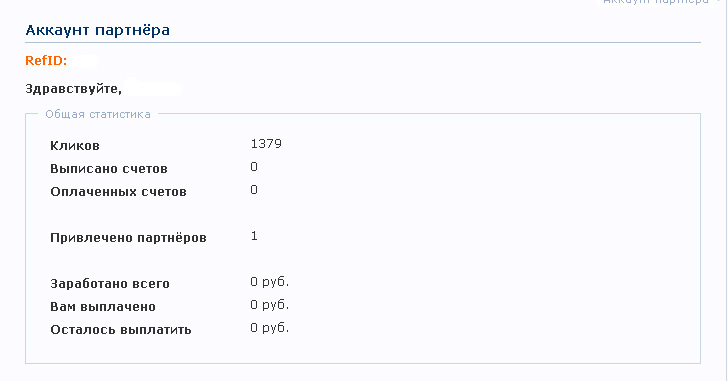Click the 'Оплаченных счетов' label
The image size is (728, 381).
(x=118, y=192)
